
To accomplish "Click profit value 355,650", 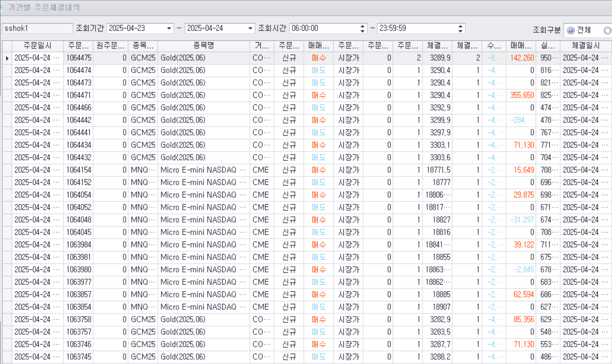I will (x=522, y=95).
